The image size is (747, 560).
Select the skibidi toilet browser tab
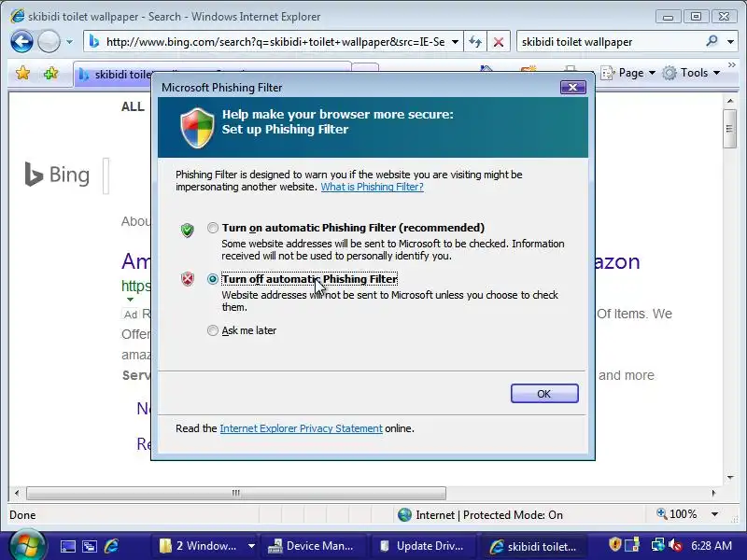click(x=114, y=75)
